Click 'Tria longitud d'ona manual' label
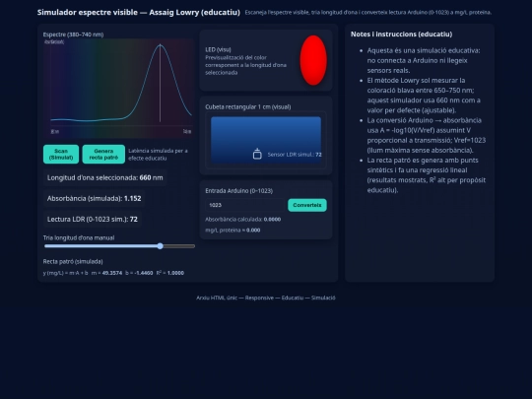Image resolution: width=532 pixels, height=399 pixels. (79, 237)
